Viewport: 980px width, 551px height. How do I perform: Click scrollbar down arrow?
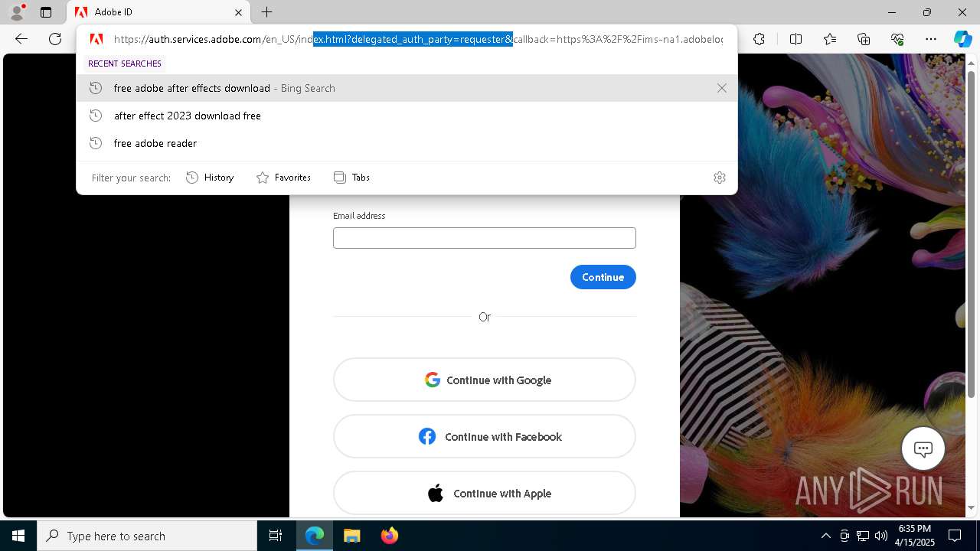(x=972, y=507)
